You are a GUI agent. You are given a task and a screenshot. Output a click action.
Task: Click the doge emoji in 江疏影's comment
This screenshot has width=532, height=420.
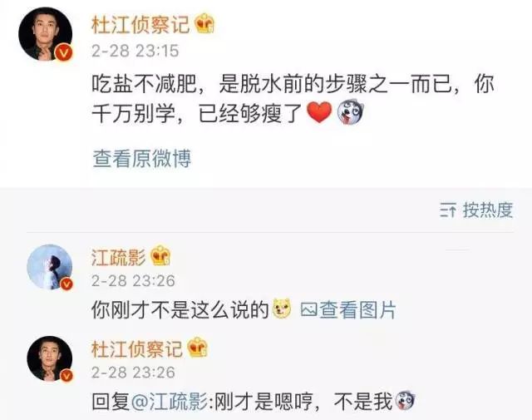283,309
